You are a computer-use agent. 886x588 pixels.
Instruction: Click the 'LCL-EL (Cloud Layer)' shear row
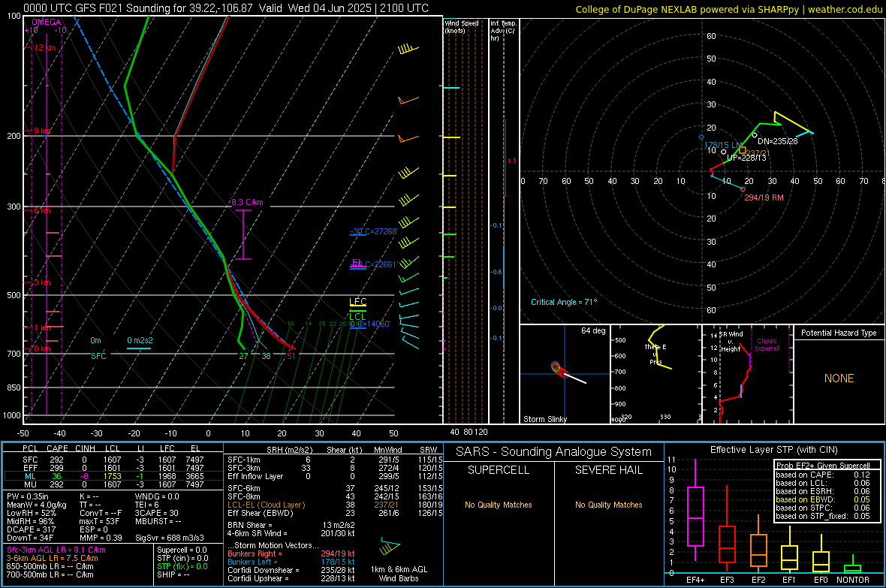click(335, 505)
